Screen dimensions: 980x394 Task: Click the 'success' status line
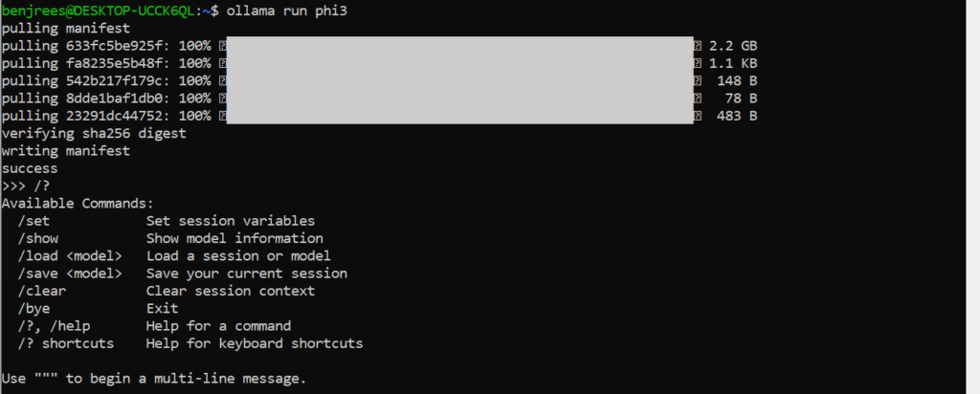click(x=30, y=168)
